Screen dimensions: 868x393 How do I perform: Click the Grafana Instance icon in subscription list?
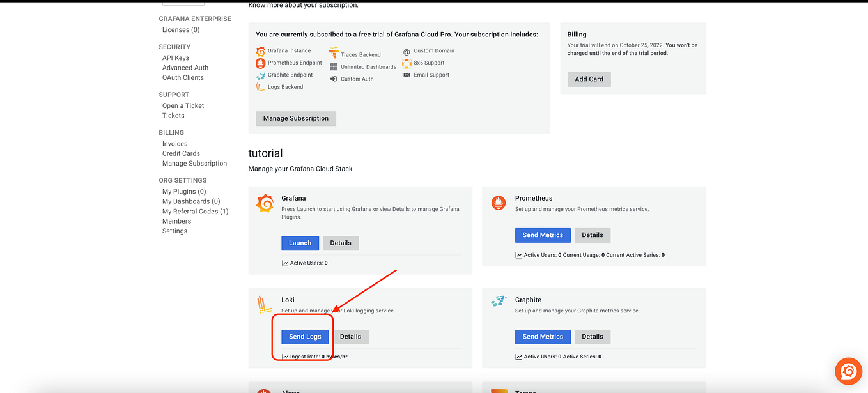point(260,50)
